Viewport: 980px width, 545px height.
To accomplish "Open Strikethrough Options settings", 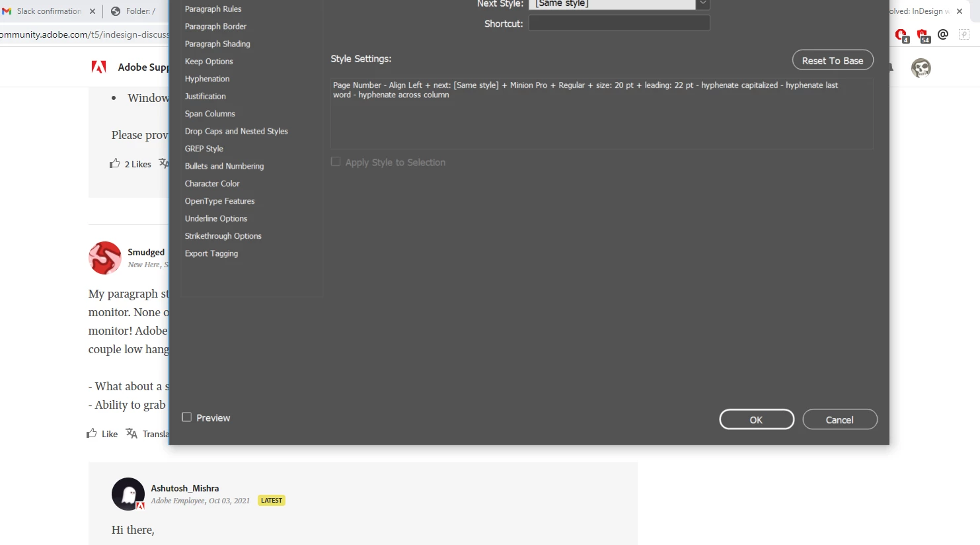I will [223, 236].
